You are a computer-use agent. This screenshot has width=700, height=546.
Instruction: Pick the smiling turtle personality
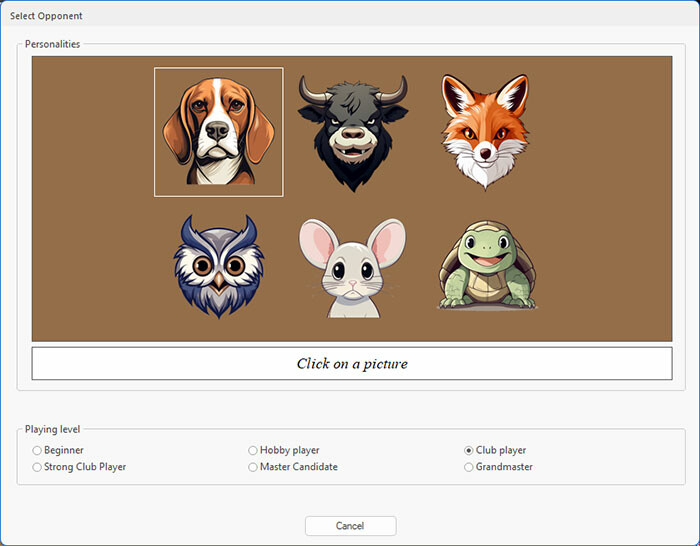(486, 266)
